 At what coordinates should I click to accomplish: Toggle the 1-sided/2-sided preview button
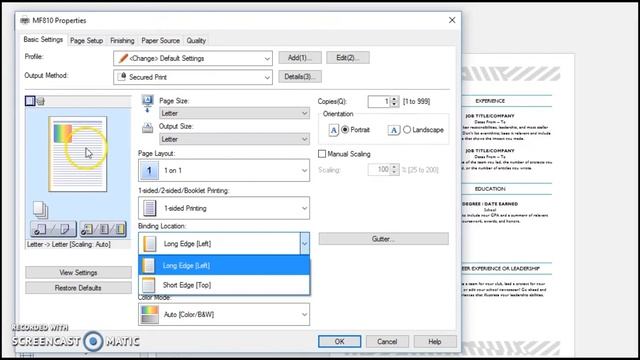click(x=53, y=229)
